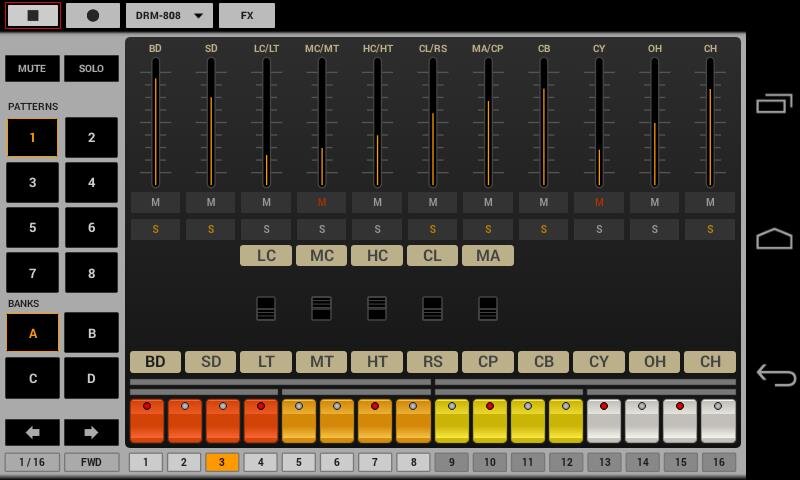Viewport: 800px width, 480px height.
Task: Toggle the M mute button on MC/MT channel
Action: 321,203
